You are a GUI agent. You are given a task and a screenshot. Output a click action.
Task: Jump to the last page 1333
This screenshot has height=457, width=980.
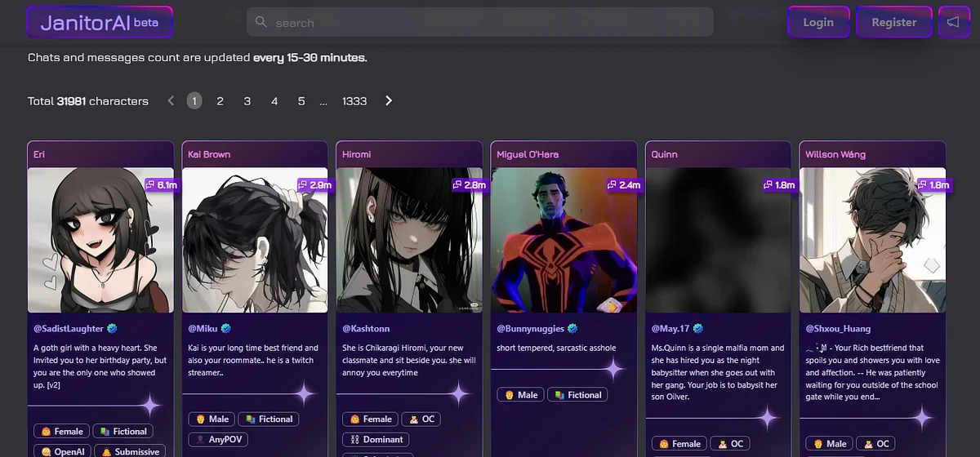pos(354,101)
